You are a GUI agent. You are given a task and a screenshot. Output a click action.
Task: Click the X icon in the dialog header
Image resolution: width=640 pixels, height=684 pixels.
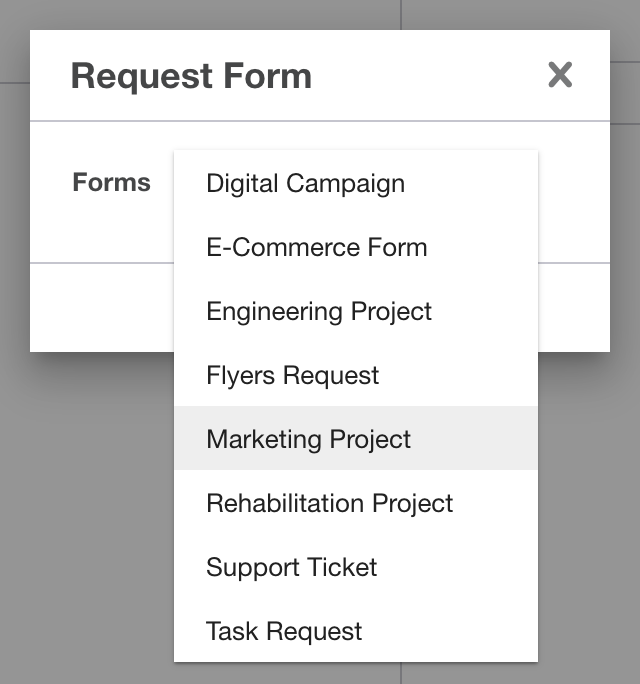point(560,75)
